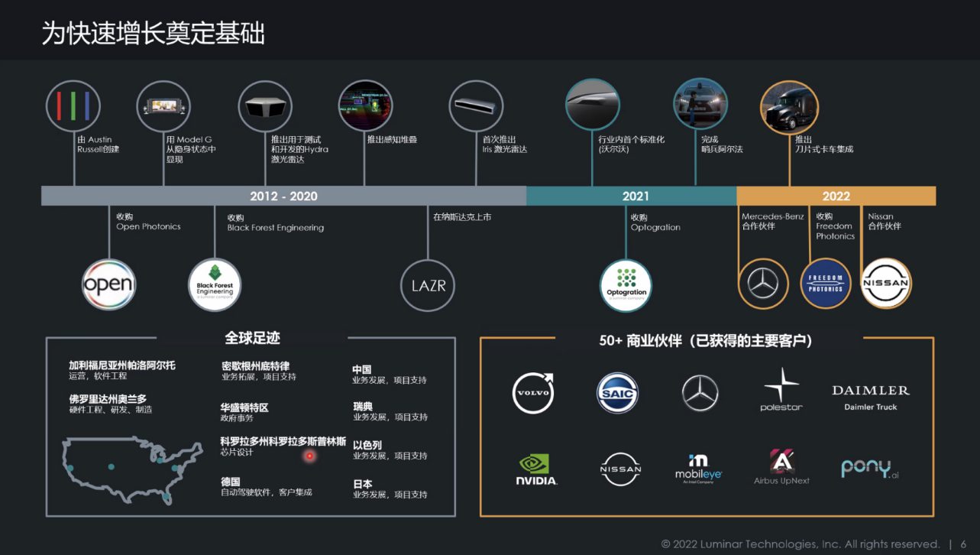Click the red laser pointer dot
Viewport: 980px width, 555px height.
click(310, 456)
